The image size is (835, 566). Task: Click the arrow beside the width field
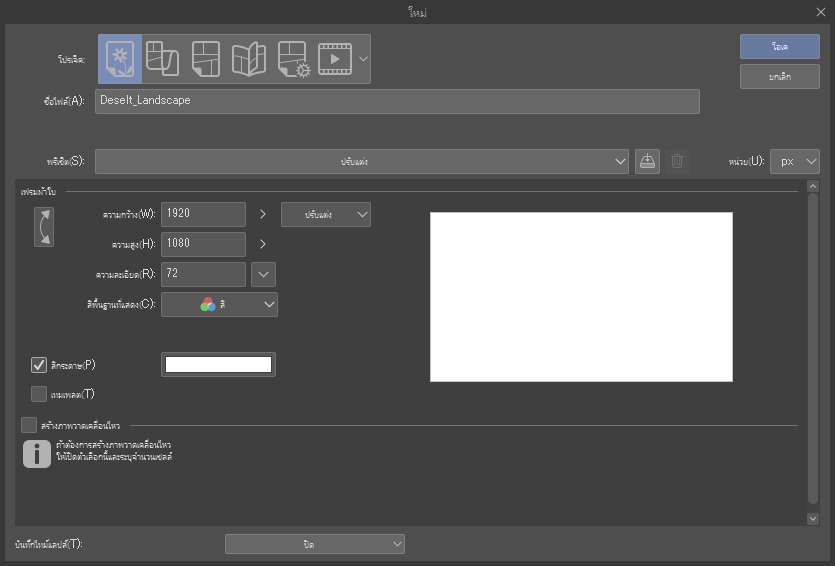[x=263, y=214]
